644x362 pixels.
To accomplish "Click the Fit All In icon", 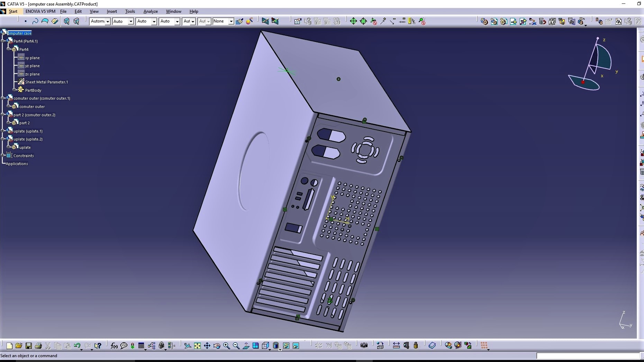I will click(x=197, y=345).
